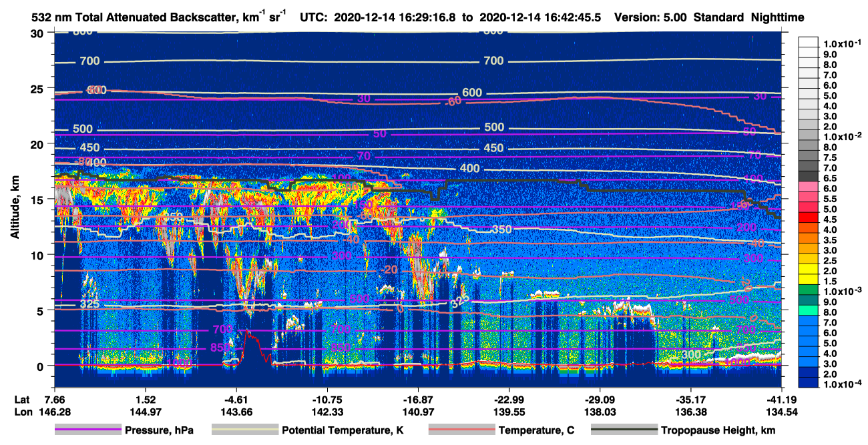Click the longitude value '136.38'

pos(692,411)
